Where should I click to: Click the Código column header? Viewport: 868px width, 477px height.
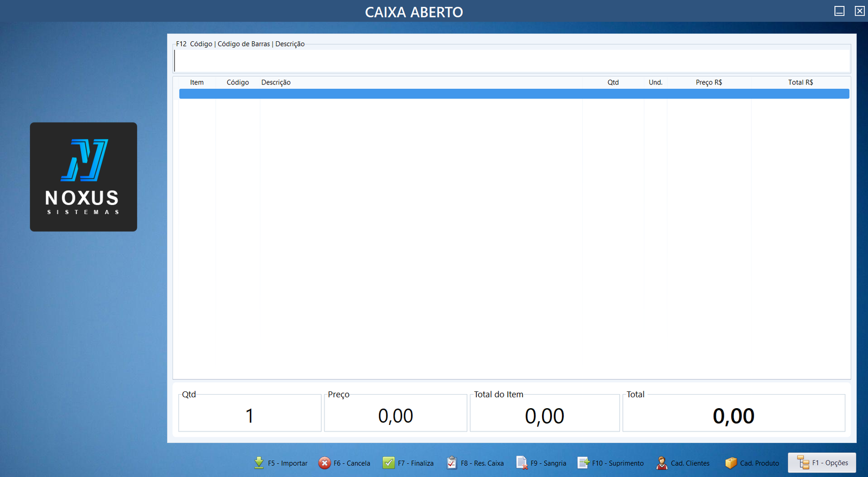[x=238, y=82]
